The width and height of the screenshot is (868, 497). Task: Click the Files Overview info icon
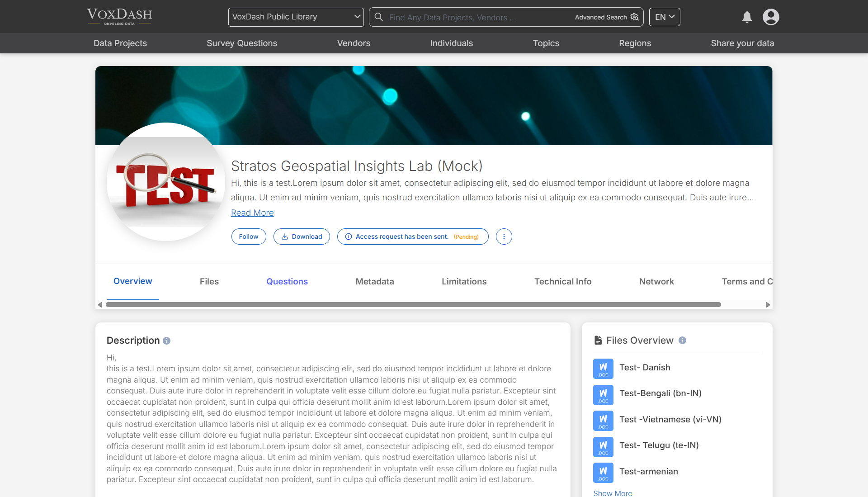(682, 341)
